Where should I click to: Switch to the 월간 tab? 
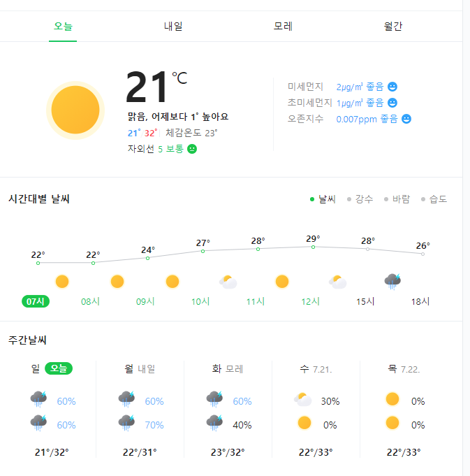pos(393,27)
